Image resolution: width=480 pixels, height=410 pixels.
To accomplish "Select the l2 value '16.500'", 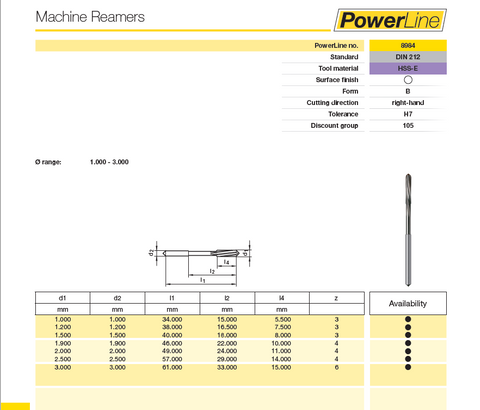I will tap(227, 327).
